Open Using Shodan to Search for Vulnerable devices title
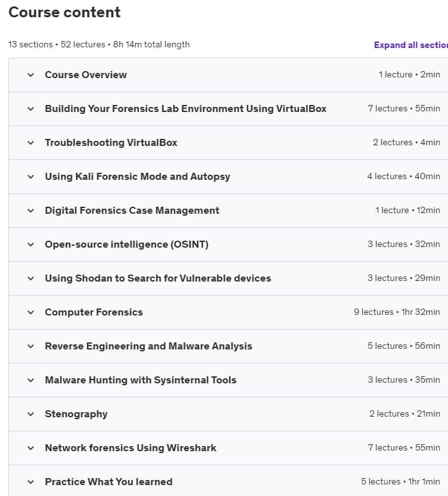The image size is (448, 496). point(158,278)
